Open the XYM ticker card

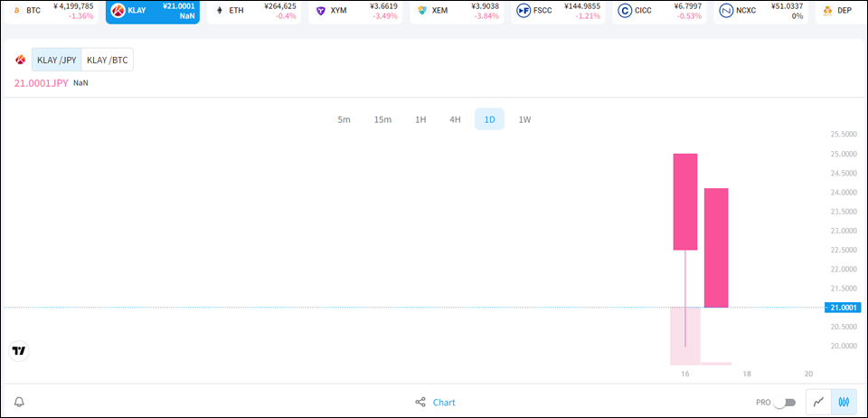[357, 12]
